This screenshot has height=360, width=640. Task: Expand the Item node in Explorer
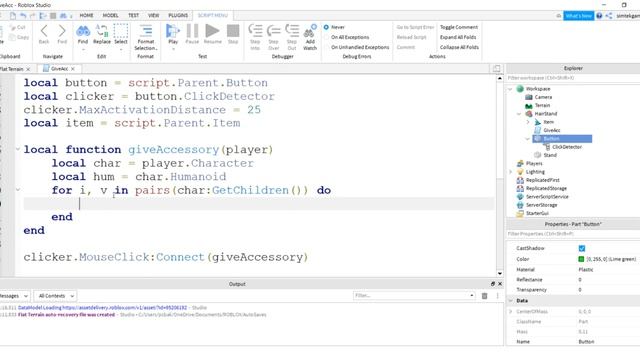click(x=528, y=122)
